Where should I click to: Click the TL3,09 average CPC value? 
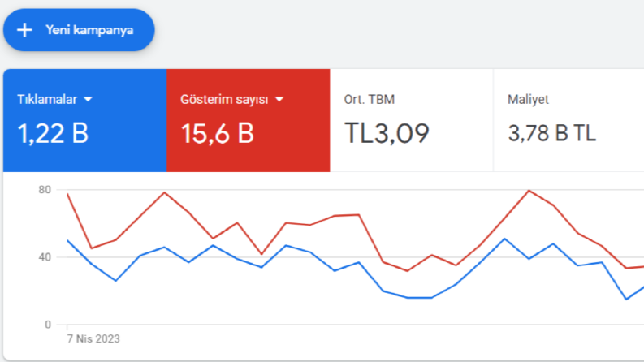point(387,133)
